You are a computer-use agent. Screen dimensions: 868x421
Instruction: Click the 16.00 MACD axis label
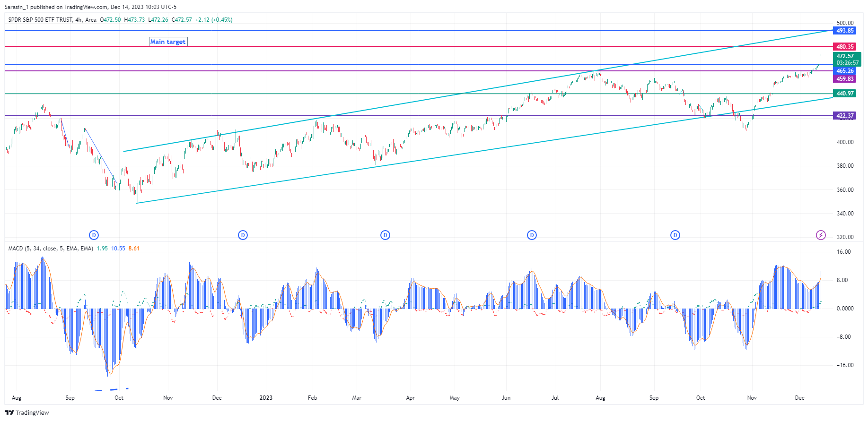(844, 252)
